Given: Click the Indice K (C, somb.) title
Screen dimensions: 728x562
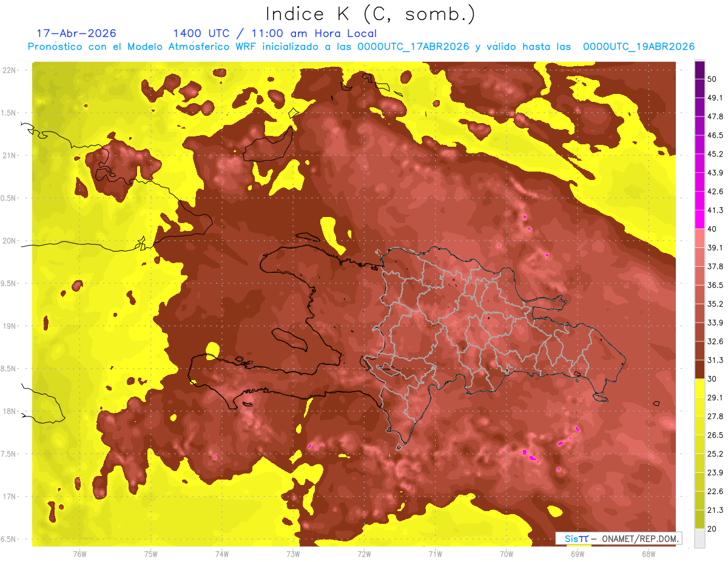Looking at the screenshot, I should 371,14.
